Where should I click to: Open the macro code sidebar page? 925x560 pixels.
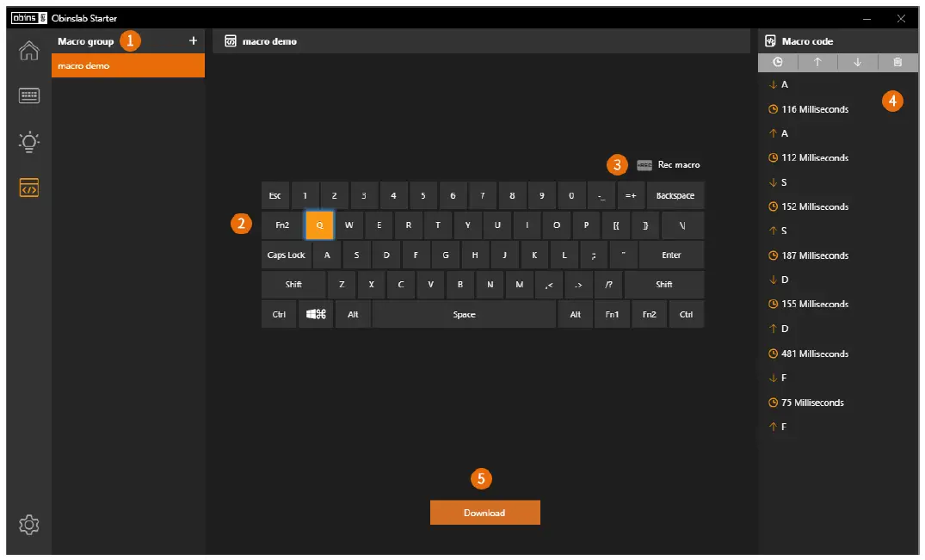[x=29, y=188]
